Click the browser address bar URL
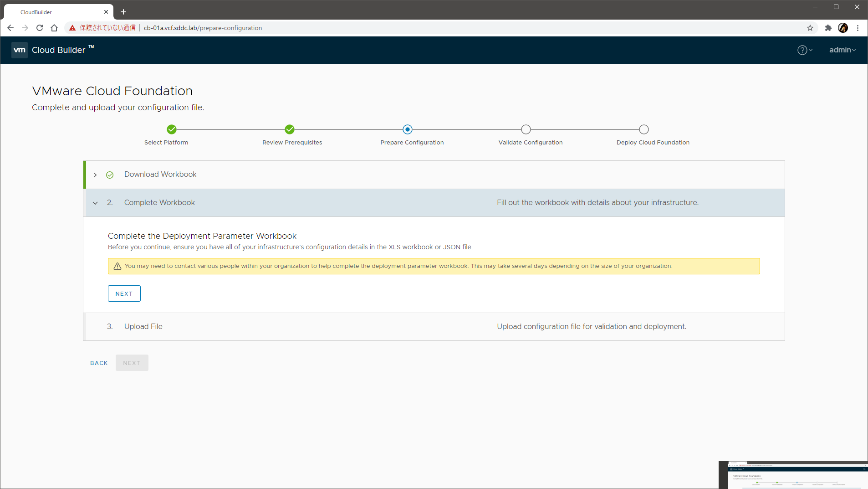This screenshot has height=489, width=868. coord(203,28)
